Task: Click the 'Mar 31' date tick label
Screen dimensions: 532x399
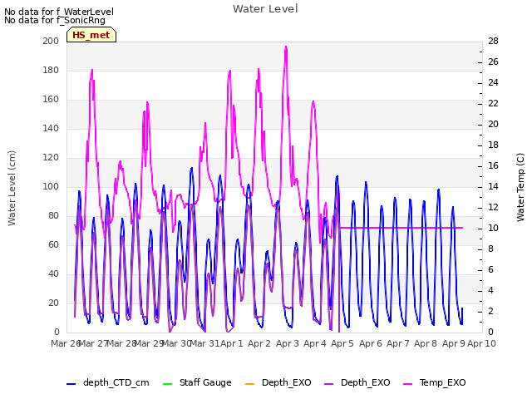Action: [x=205, y=343]
